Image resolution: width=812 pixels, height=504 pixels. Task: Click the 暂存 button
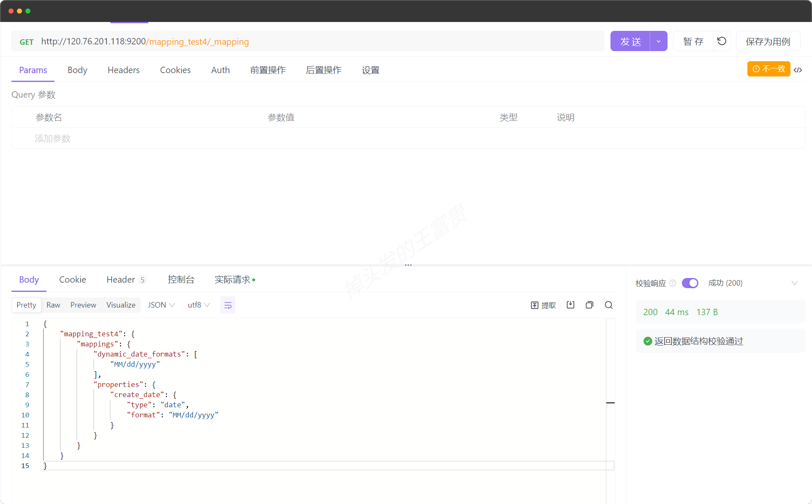coord(693,41)
